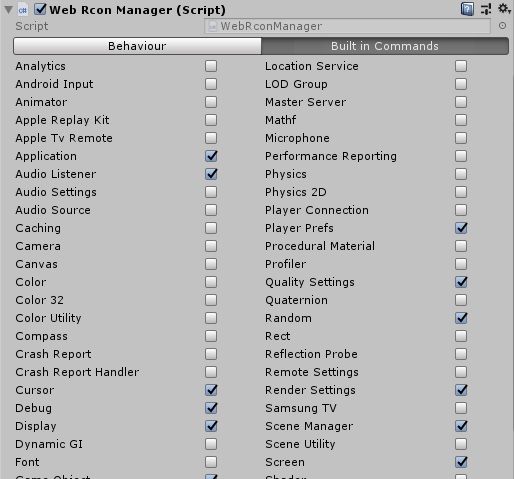
Task: Click the WebRconManager script field
Action: [347, 26]
